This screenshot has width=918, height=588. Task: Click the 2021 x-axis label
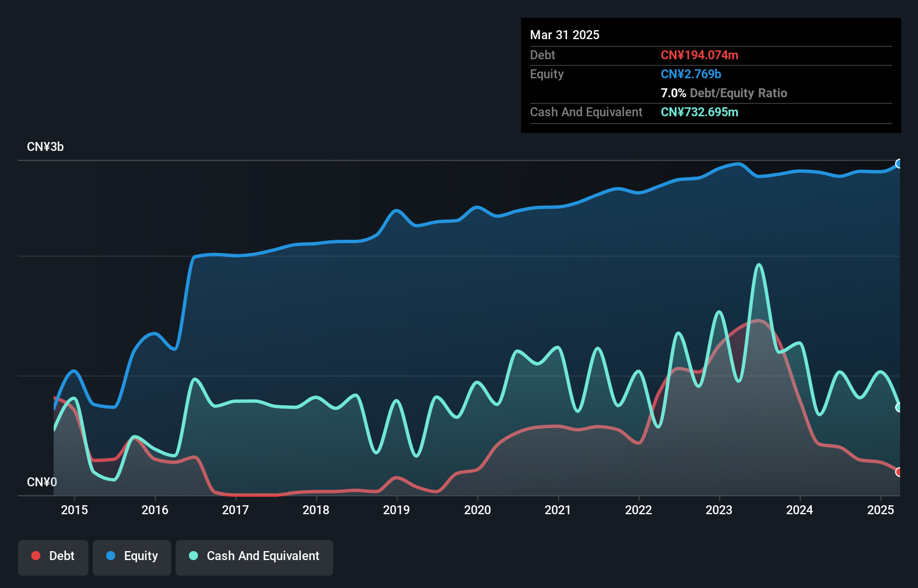pyautogui.click(x=558, y=510)
